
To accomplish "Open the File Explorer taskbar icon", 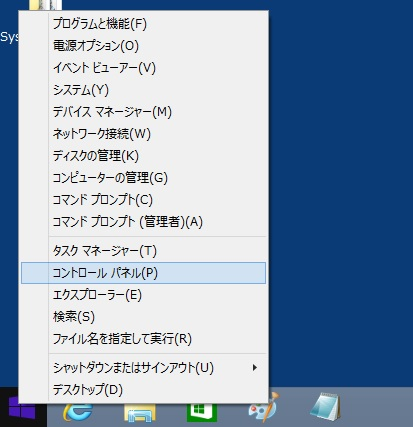I will (x=140, y=413).
